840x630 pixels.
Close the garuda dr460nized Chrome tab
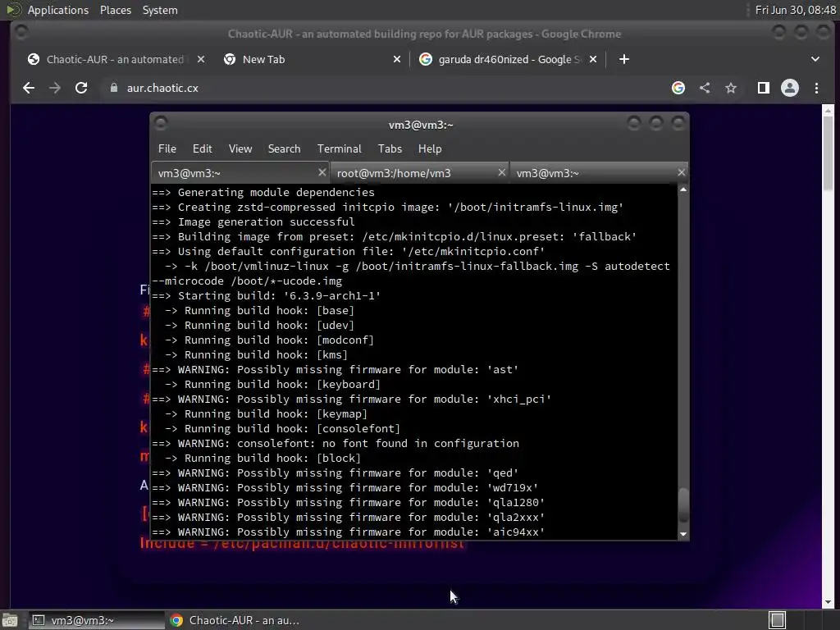coord(593,59)
